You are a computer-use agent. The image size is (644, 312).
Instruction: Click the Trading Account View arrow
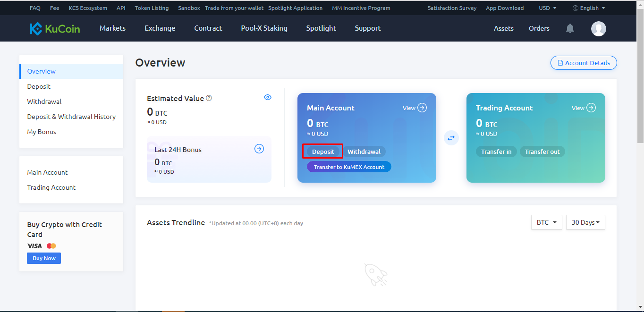[x=591, y=108]
